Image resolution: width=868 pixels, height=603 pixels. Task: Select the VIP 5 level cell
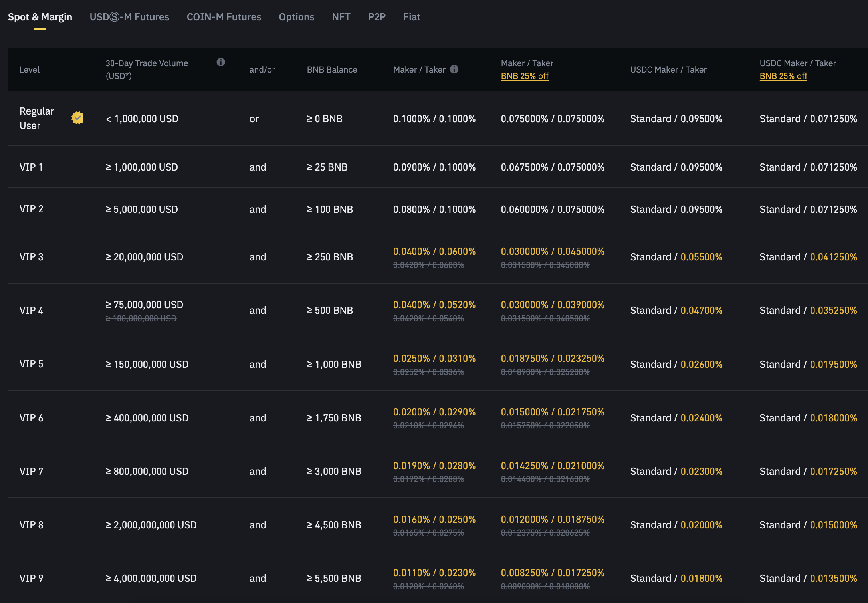click(x=31, y=364)
